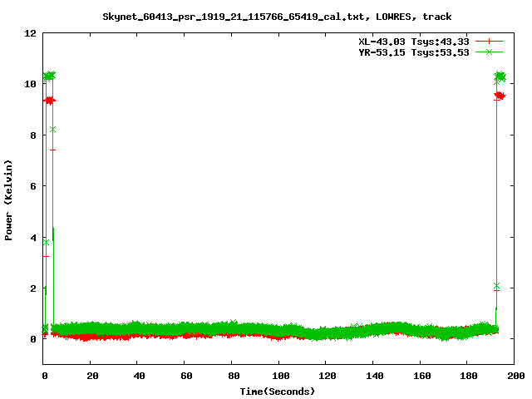Viewport: 532px width, 399px height.
Task: Click the x-axis tick label 40
Action: click(139, 376)
